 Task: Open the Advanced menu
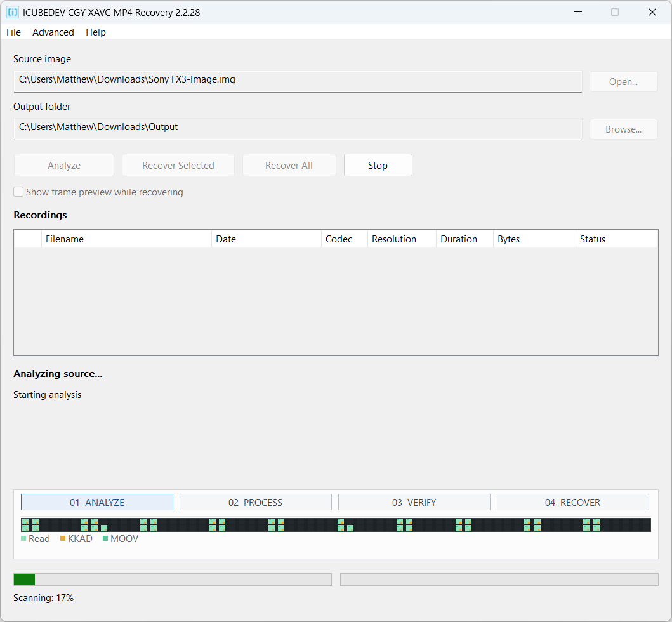point(53,32)
